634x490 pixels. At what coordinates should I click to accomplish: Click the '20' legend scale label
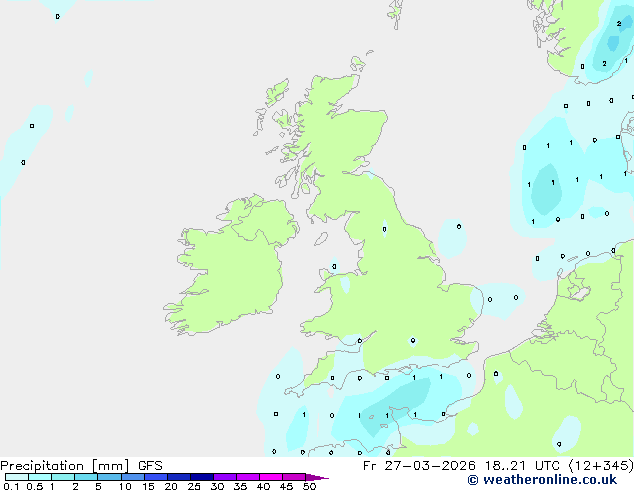(171, 486)
